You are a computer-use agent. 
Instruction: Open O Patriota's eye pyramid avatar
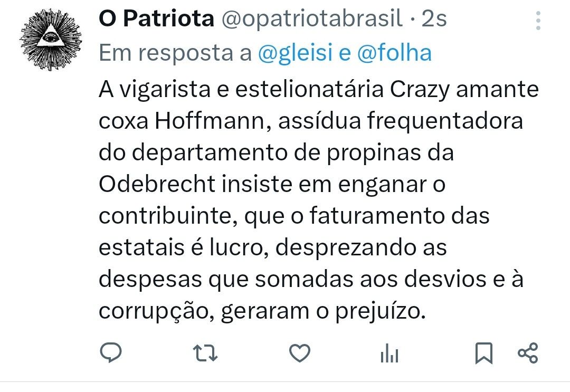(51, 39)
